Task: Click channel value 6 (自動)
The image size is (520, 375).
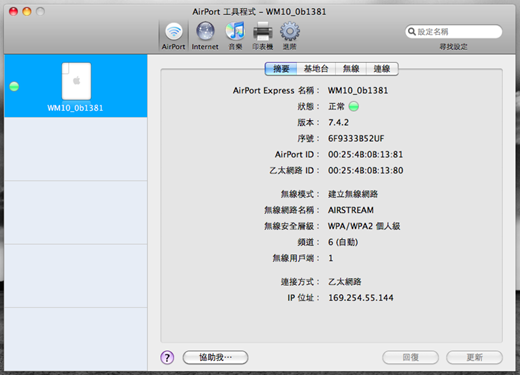Action: click(343, 242)
